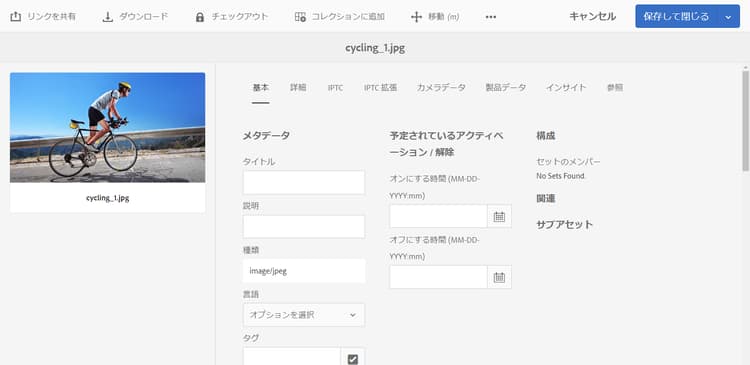Viewport: 750px width, 365px height.
Task: Open the 言語 オプションを選択 dropdown
Action: pyautogui.click(x=304, y=315)
